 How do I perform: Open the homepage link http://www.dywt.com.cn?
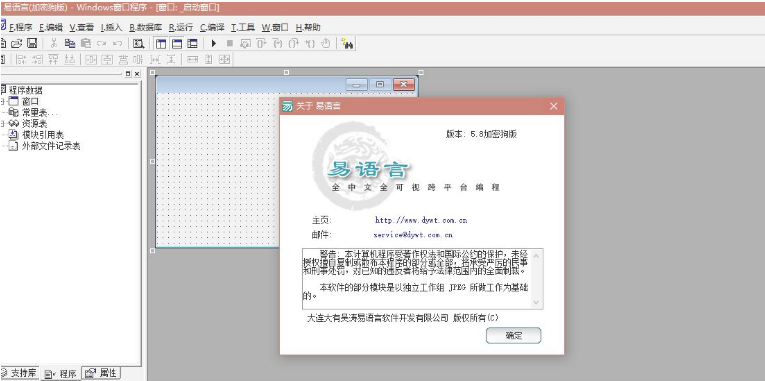tap(421, 220)
